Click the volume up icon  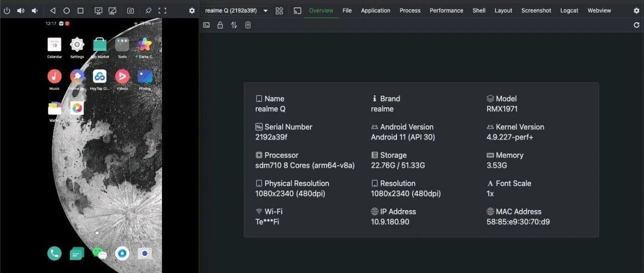point(21,11)
